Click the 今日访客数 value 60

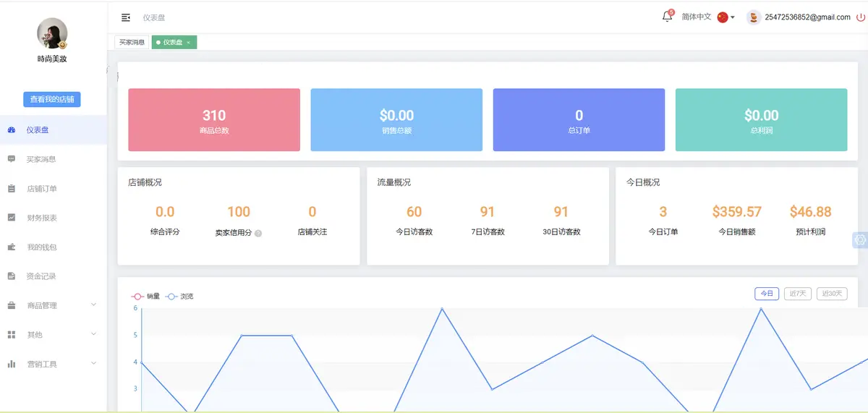click(414, 212)
